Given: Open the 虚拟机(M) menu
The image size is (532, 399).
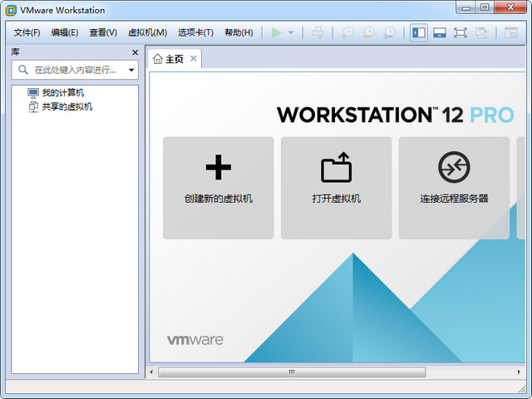Looking at the screenshot, I should (x=147, y=32).
